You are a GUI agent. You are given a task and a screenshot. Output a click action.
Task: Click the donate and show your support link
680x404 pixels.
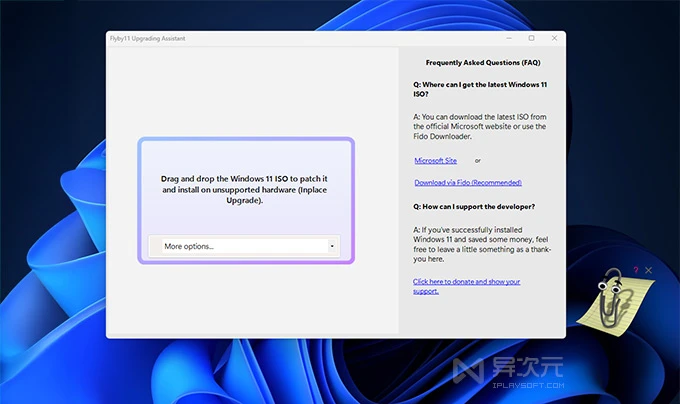click(x=467, y=286)
